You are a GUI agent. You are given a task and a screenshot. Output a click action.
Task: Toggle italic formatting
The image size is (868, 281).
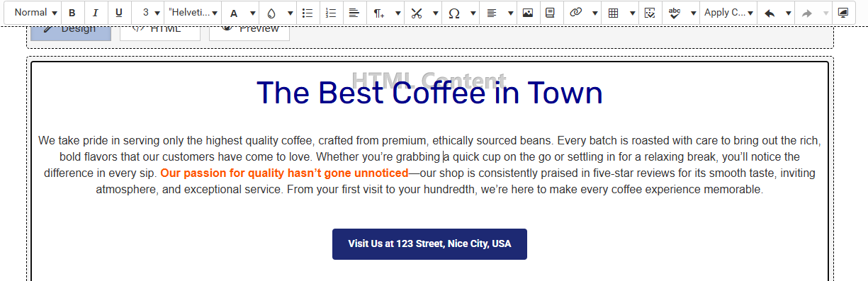coord(95,13)
